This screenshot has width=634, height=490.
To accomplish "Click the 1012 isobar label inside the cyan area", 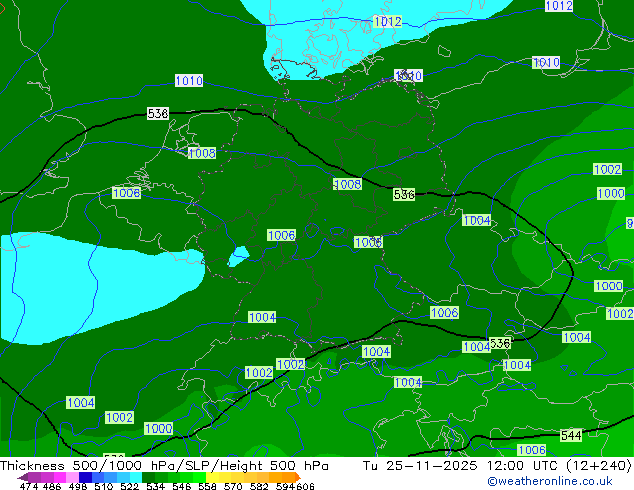I will click(388, 21).
